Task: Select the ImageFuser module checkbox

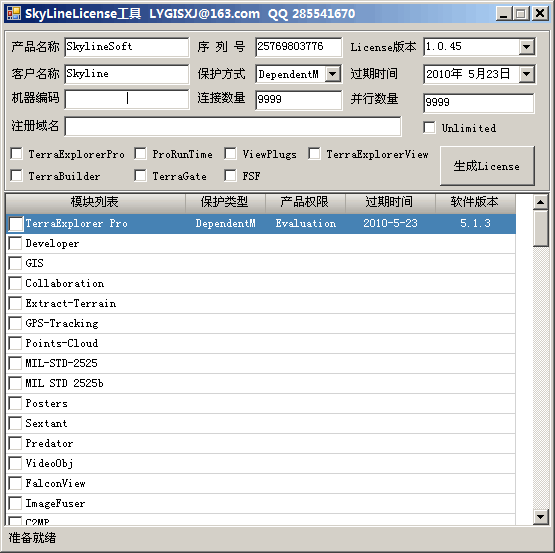Action: [15, 503]
